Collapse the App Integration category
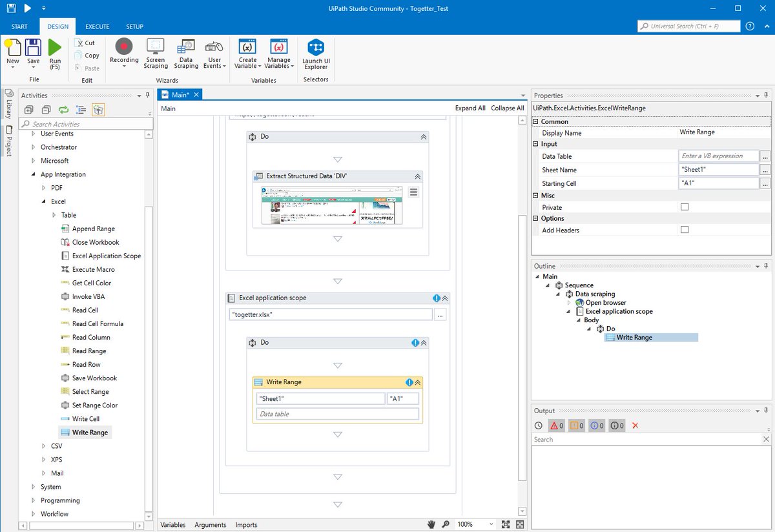 [x=34, y=174]
